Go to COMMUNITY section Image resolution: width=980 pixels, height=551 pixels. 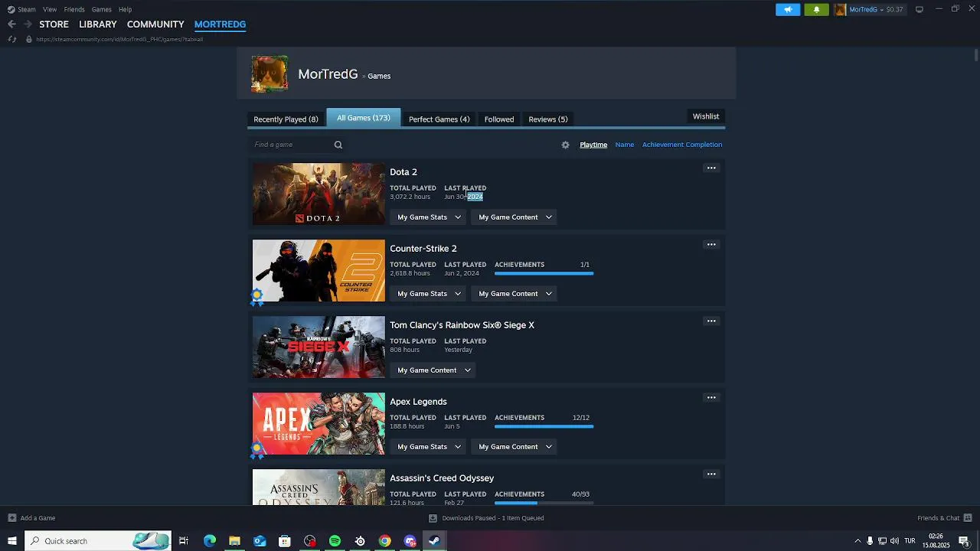click(155, 24)
